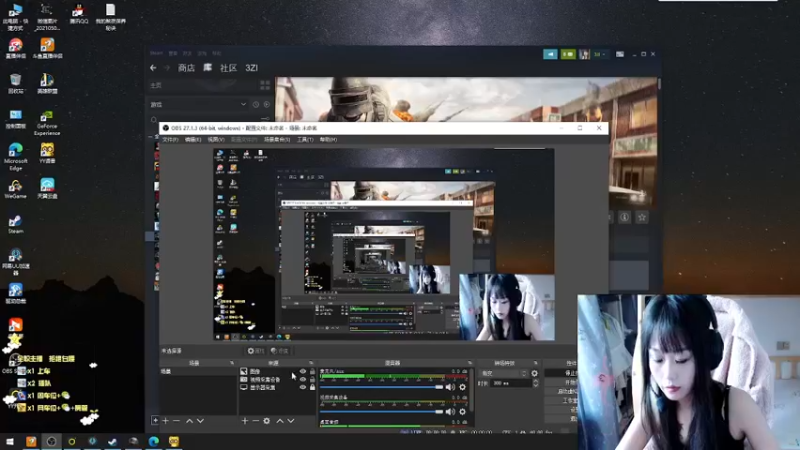Go back in Steam window
Image resolution: width=800 pixels, height=450 pixels.
coord(154,68)
